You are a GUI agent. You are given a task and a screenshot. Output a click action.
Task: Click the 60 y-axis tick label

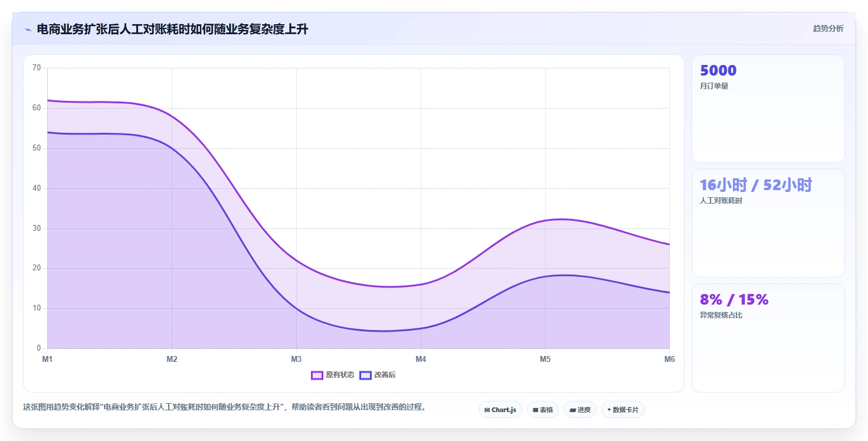[x=37, y=108]
